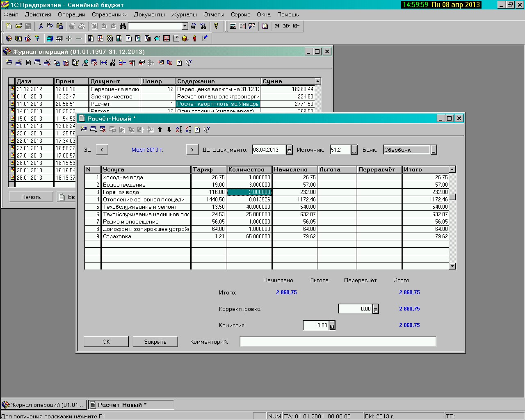Image resolution: width=525 pixels, height=420 pixels.
Task: Open the Справочники menu
Action: [110, 14]
